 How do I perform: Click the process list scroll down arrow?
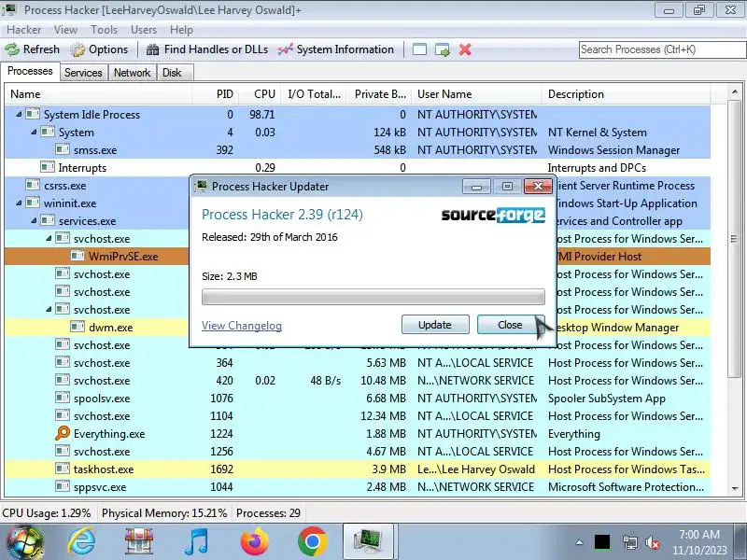point(735,488)
